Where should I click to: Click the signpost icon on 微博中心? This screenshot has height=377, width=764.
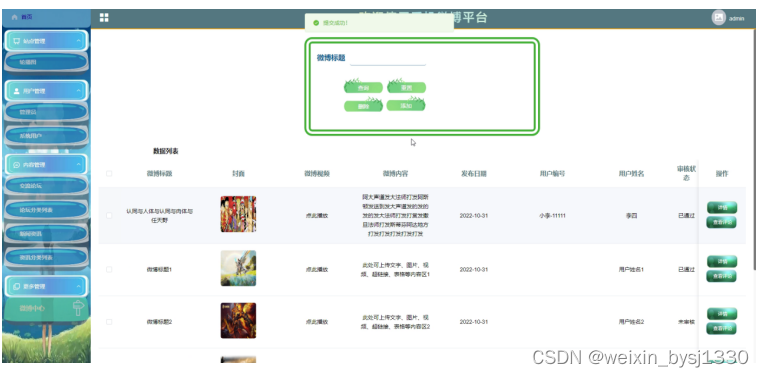[78, 308]
